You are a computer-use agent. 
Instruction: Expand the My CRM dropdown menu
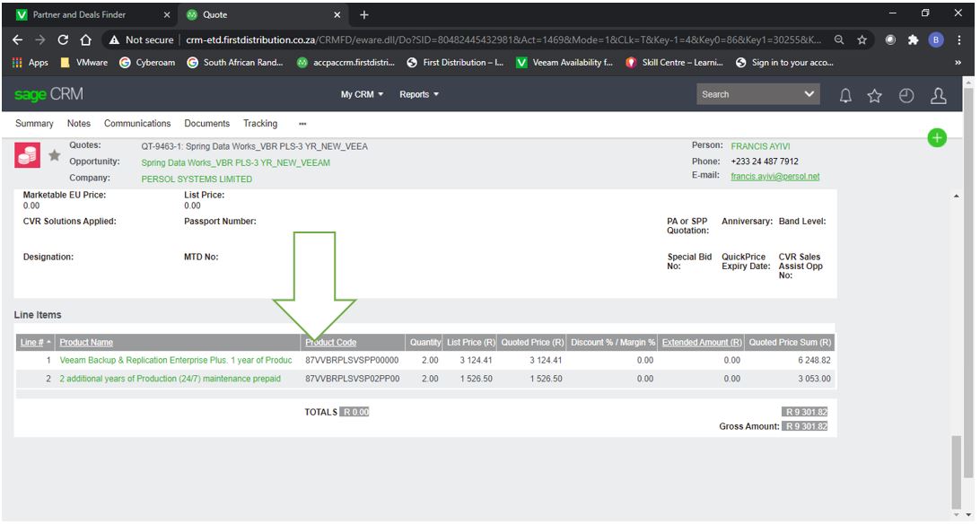coord(362,94)
